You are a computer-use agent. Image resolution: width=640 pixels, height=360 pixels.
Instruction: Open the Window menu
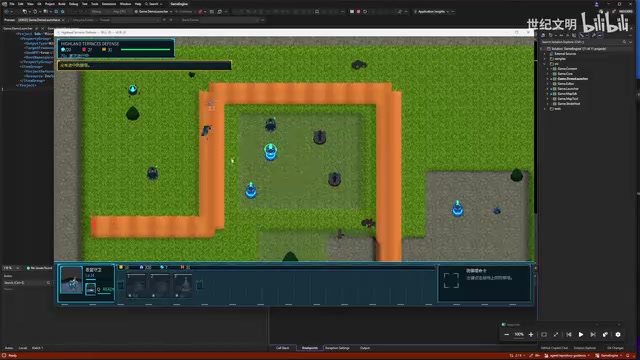125,4
